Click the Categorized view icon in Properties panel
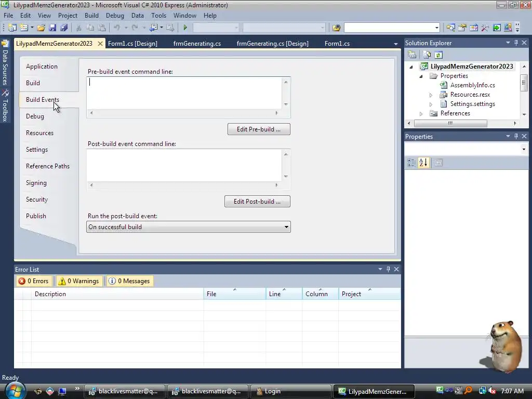The image size is (532, 399). tap(411, 163)
